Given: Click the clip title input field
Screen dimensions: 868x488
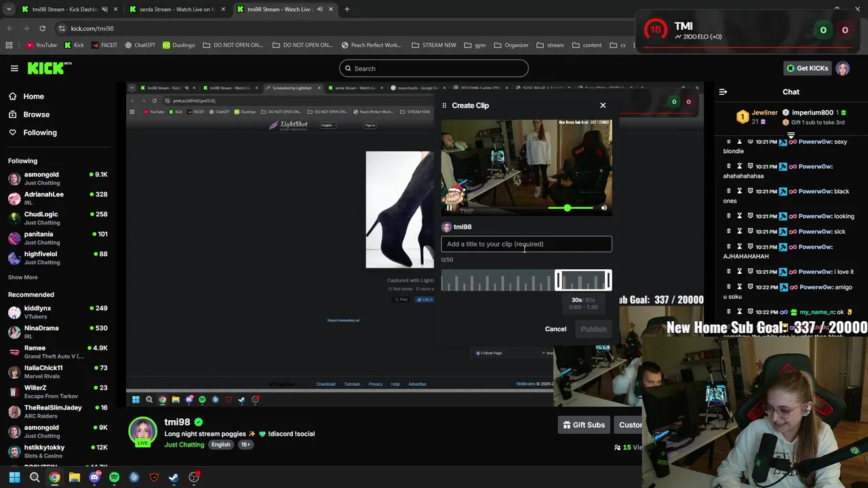Looking at the screenshot, I should [x=526, y=244].
